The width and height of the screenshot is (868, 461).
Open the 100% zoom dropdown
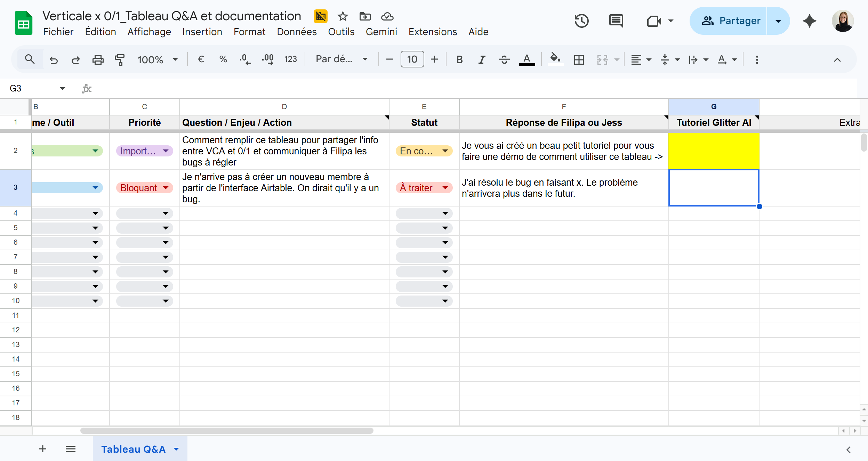(x=158, y=59)
